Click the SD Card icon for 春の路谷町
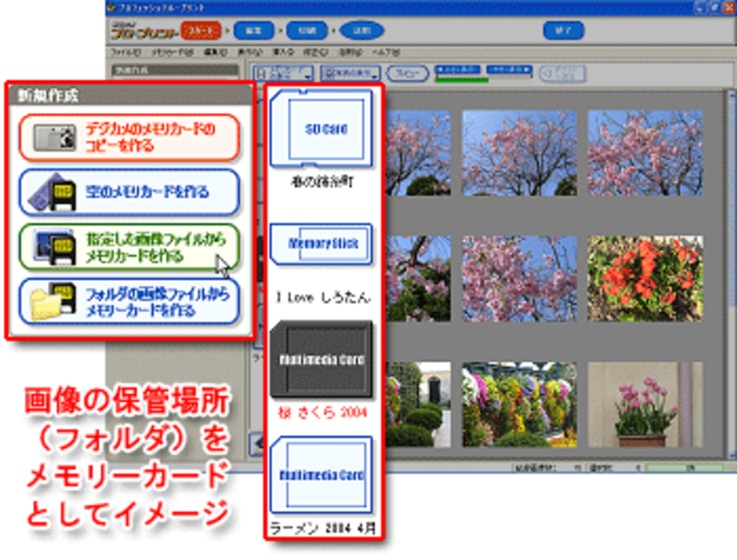This screenshot has height=560, width=737. (x=321, y=129)
